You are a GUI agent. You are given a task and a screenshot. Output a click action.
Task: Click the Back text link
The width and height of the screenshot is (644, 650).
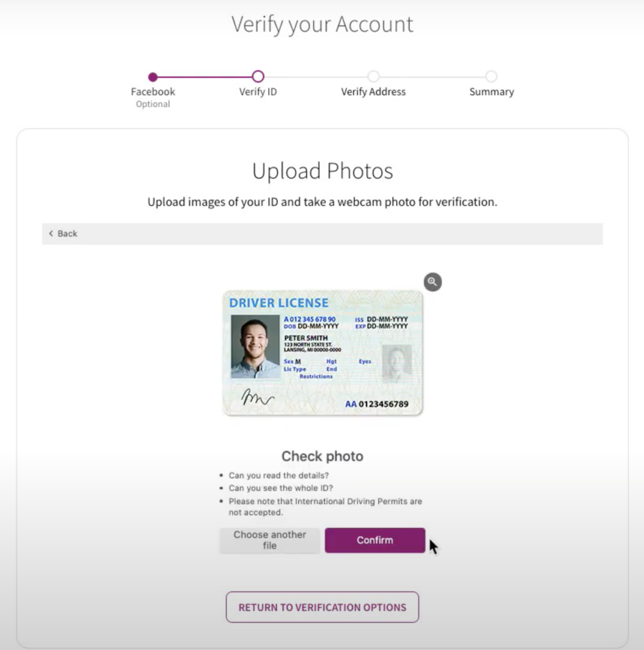(x=67, y=234)
